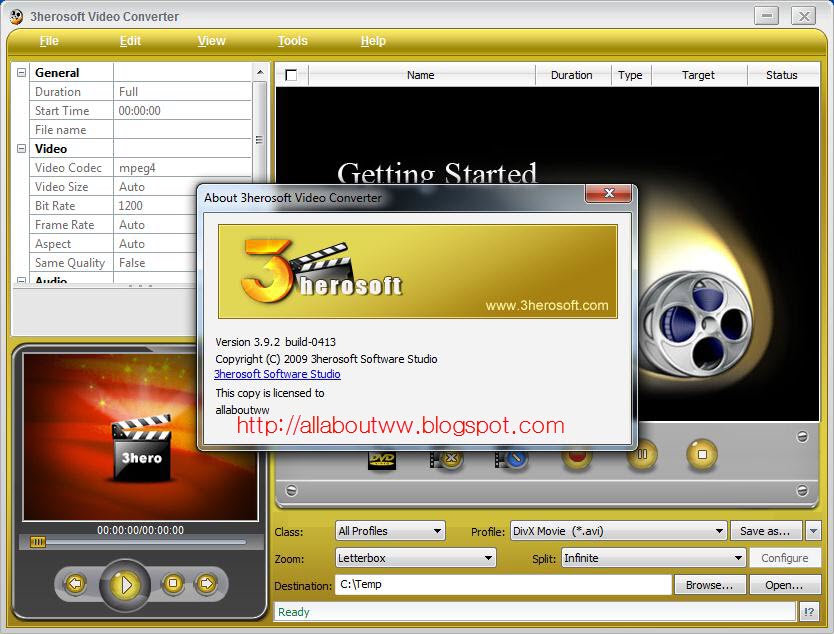Collapse the Video property group
Screen dimensions: 834x634
pyautogui.click(x=21, y=148)
